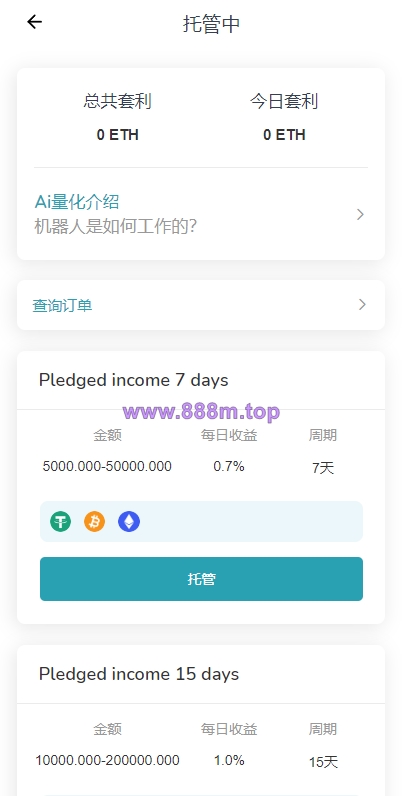Open the Ai量化介绍 link text
Image resolution: width=402 pixels, height=796 pixels.
pos(77,202)
